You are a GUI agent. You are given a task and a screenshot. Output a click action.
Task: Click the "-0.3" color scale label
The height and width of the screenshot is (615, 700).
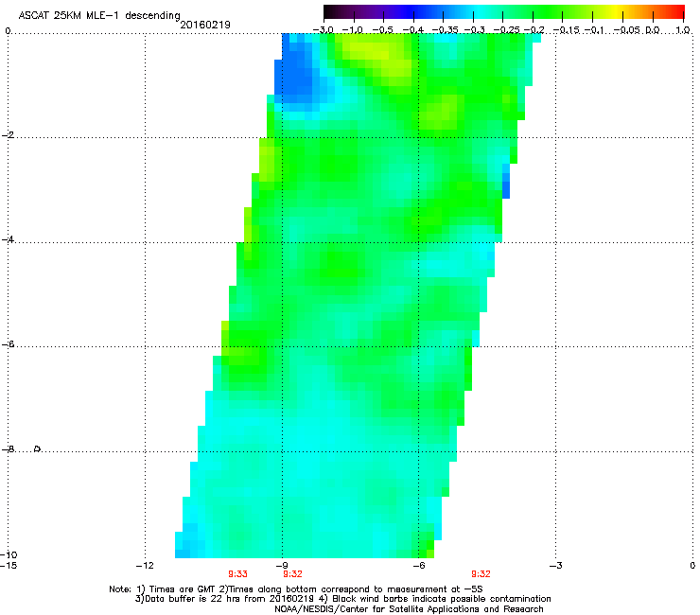[474, 30]
